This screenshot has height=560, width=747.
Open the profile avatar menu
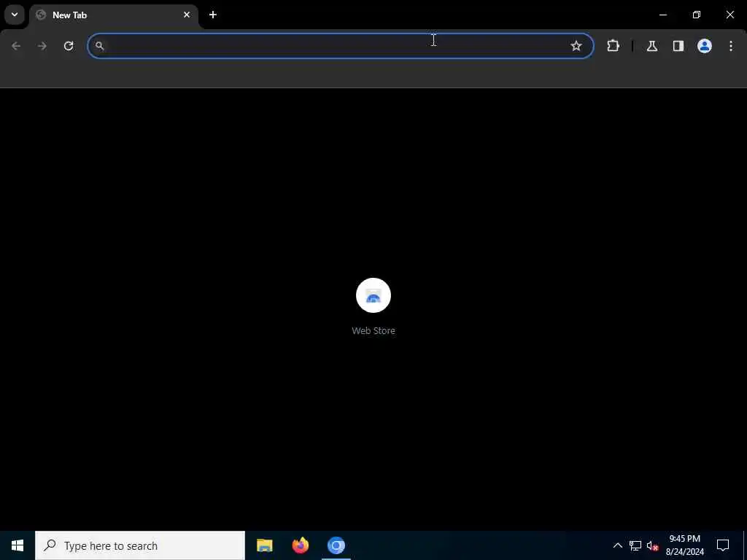705,46
